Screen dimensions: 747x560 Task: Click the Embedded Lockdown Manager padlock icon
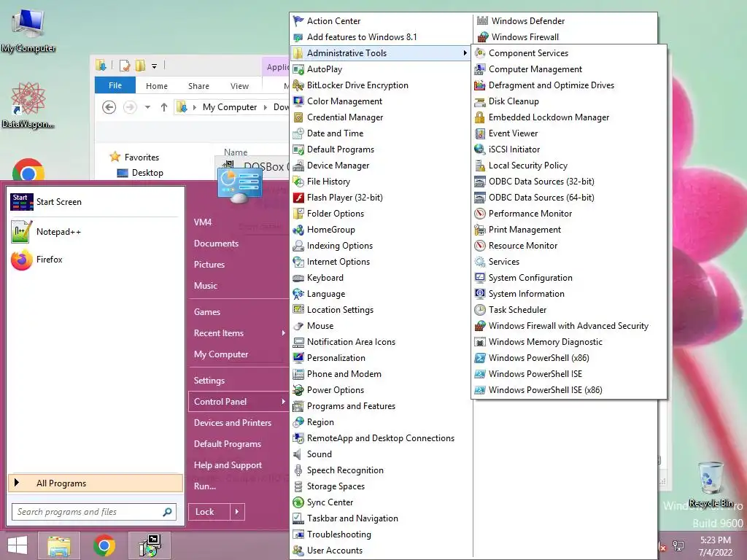[x=480, y=117]
